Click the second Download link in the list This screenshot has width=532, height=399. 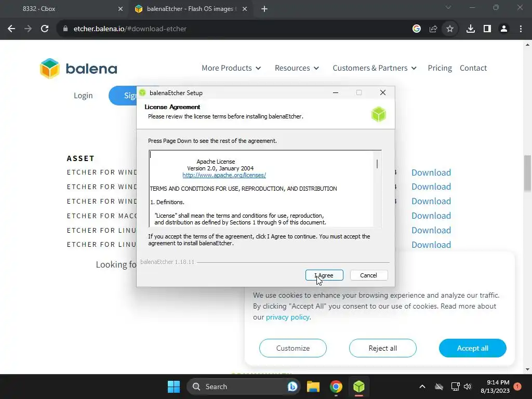(431, 187)
